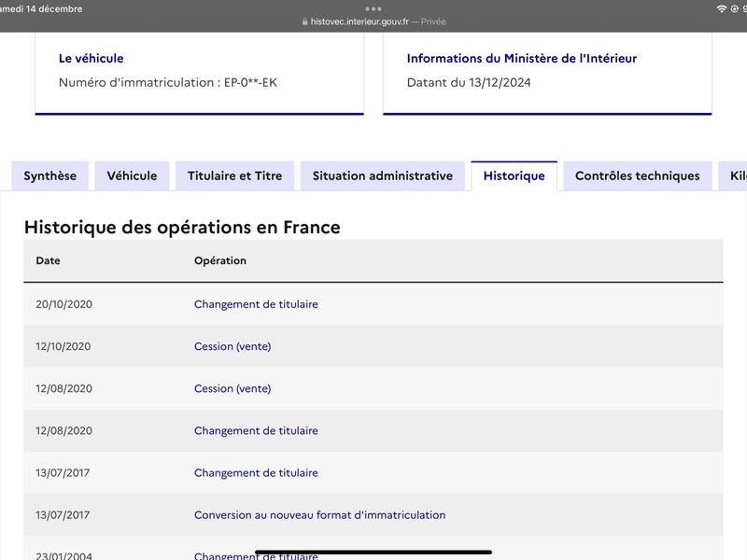Click Changement de titulaire dated 13/07/2017
This screenshot has height=560, width=747.
tap(256, 473)
